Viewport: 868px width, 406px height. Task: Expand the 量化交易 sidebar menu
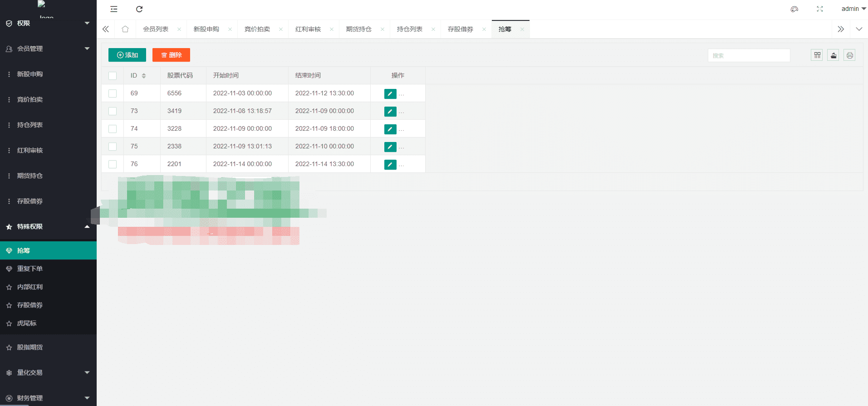pos(48,372)
